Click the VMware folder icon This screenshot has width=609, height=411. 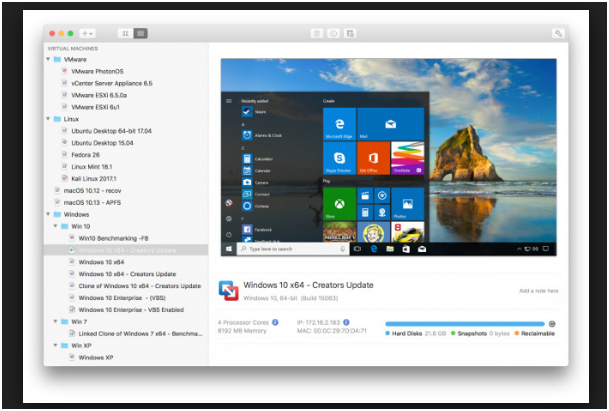coord(57,59)
